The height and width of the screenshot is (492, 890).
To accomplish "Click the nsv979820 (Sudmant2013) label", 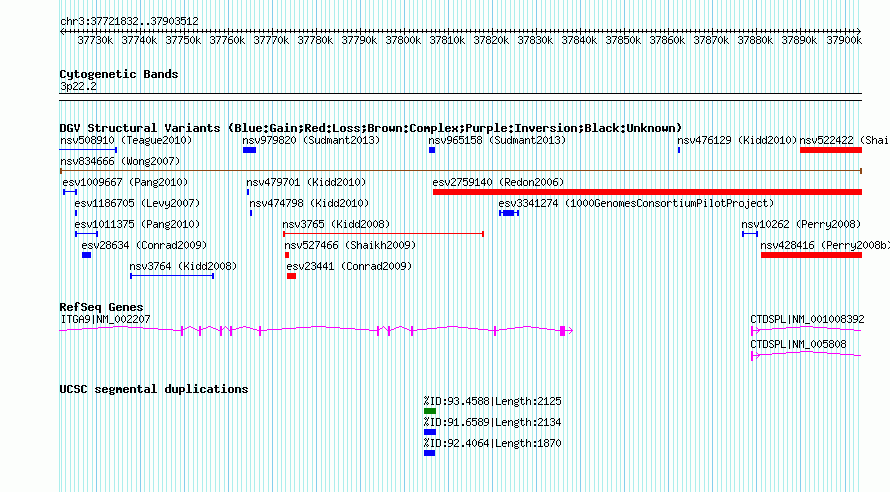I will coord(311,140).
